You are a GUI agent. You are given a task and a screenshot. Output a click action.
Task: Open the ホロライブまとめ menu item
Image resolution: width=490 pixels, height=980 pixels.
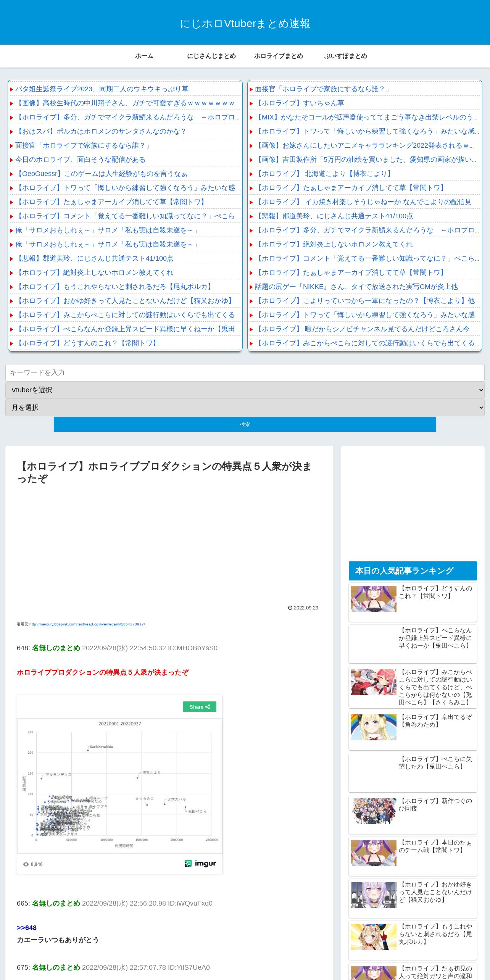coord(279,56)
